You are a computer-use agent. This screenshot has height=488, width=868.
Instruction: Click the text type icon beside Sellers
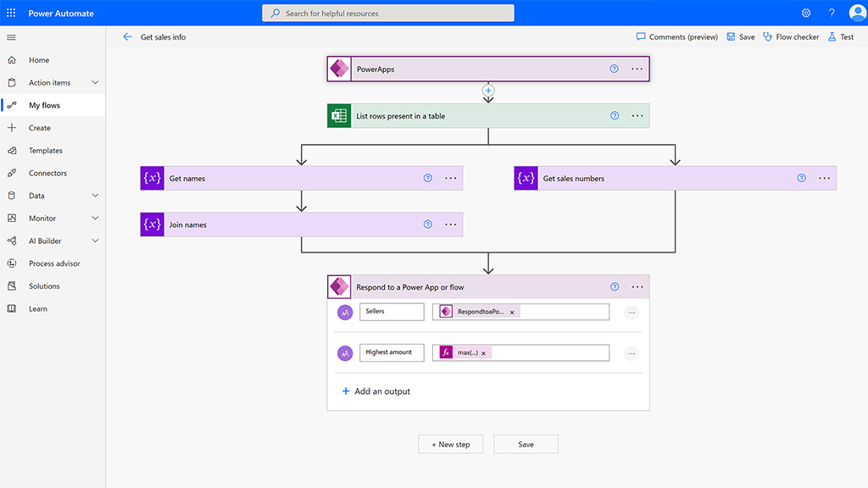345,313
